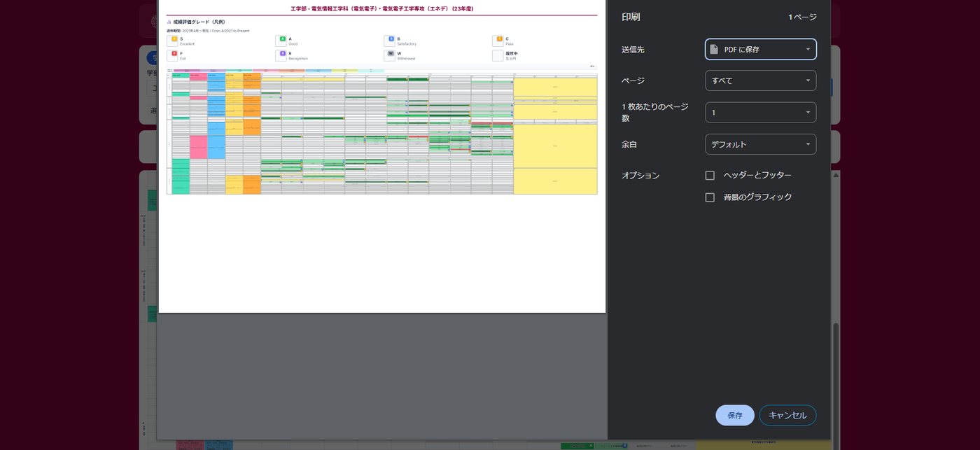Open the ページ dropdown showing すべて

(x=760, y=80)
